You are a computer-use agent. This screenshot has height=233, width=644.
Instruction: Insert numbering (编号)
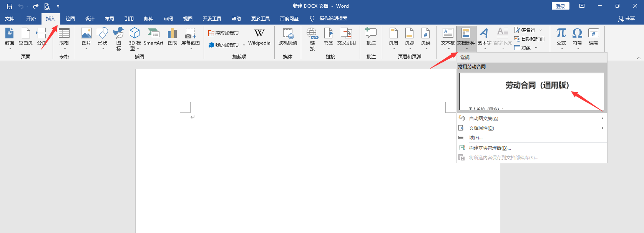tap(594, 37)
